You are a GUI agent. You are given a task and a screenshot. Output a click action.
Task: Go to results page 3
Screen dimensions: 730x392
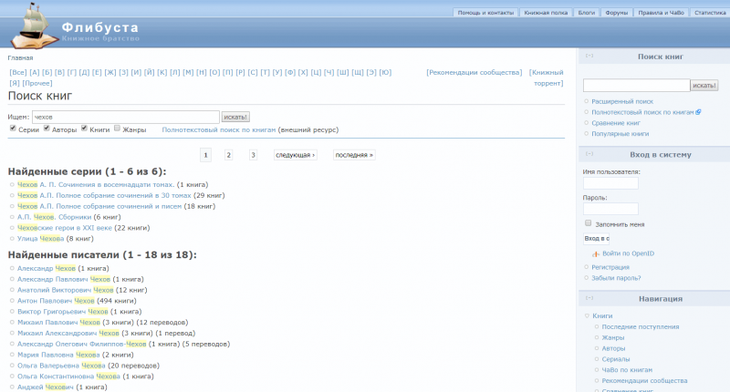253,155
